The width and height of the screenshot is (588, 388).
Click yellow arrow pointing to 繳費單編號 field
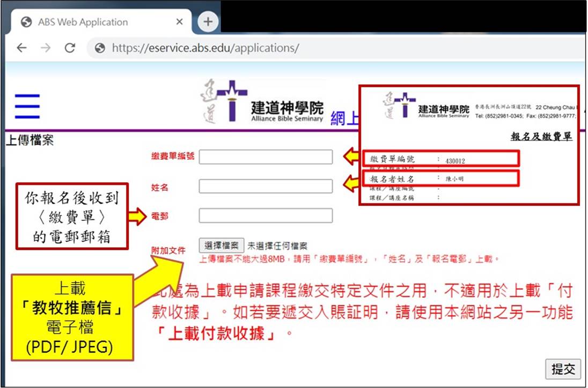[x=352, y=156]
